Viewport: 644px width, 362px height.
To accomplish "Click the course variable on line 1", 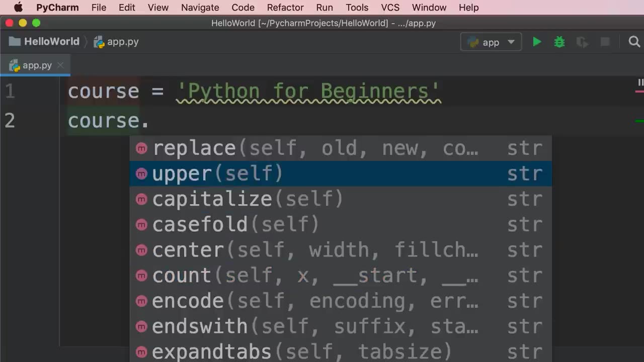I will (104, 92).
